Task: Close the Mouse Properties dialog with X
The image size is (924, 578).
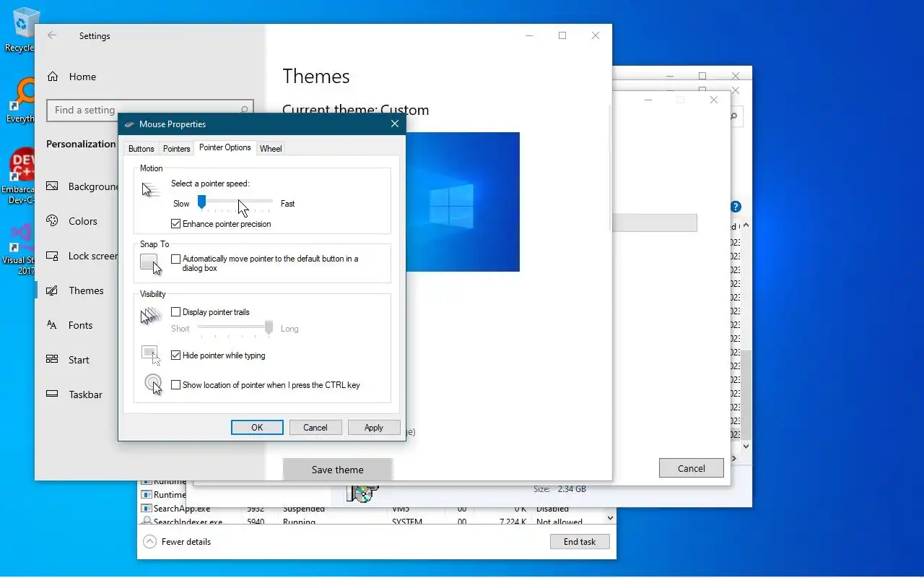Action: [395, 124]
